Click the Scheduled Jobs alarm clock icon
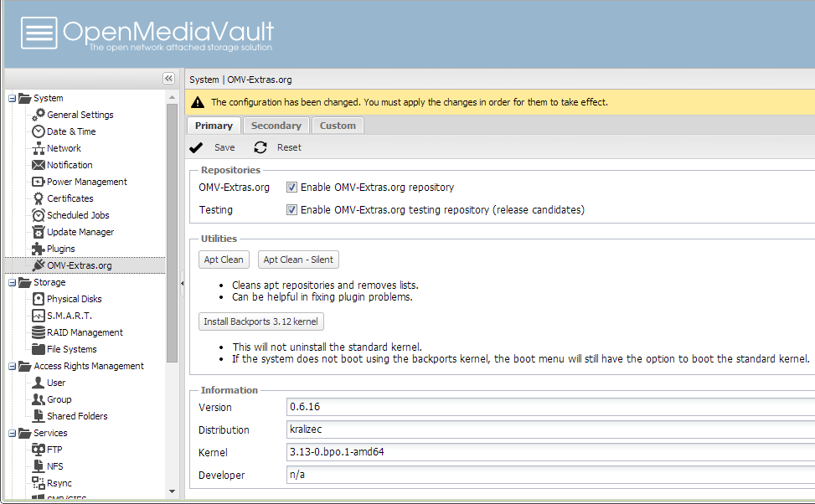Image resolution: width=815 pixels, height=504 pixels. (x=39, y=215)
